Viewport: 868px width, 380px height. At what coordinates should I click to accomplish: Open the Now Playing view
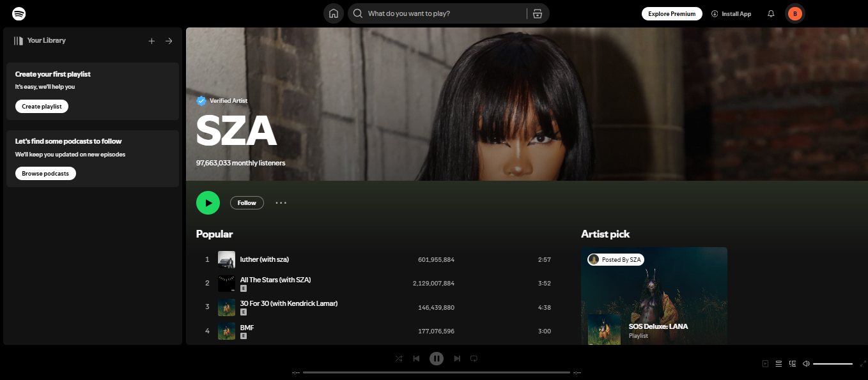coord(765,363)
